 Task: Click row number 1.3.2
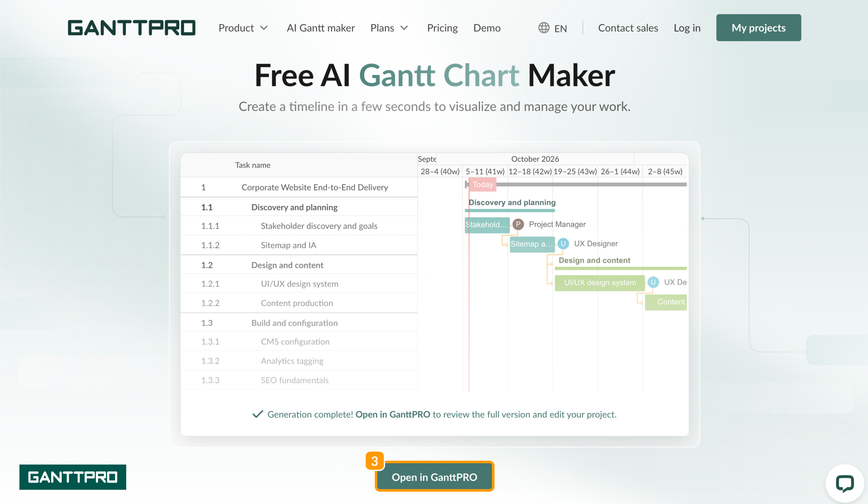click(x=210, y=361)
